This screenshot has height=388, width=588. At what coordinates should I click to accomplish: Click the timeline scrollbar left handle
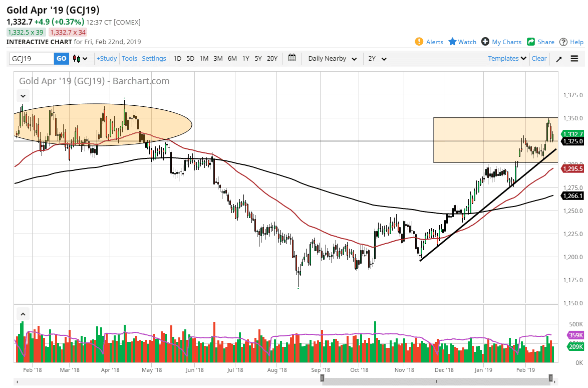pos(322,378)
